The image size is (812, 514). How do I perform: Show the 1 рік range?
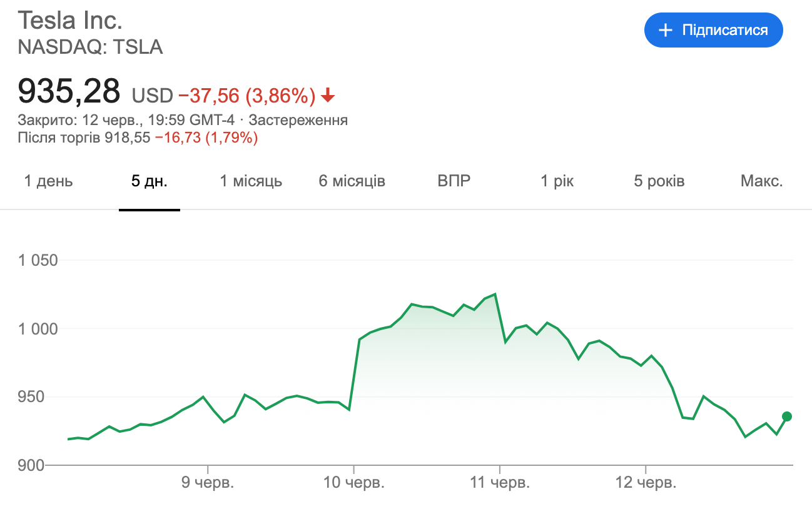coord(557,181)
